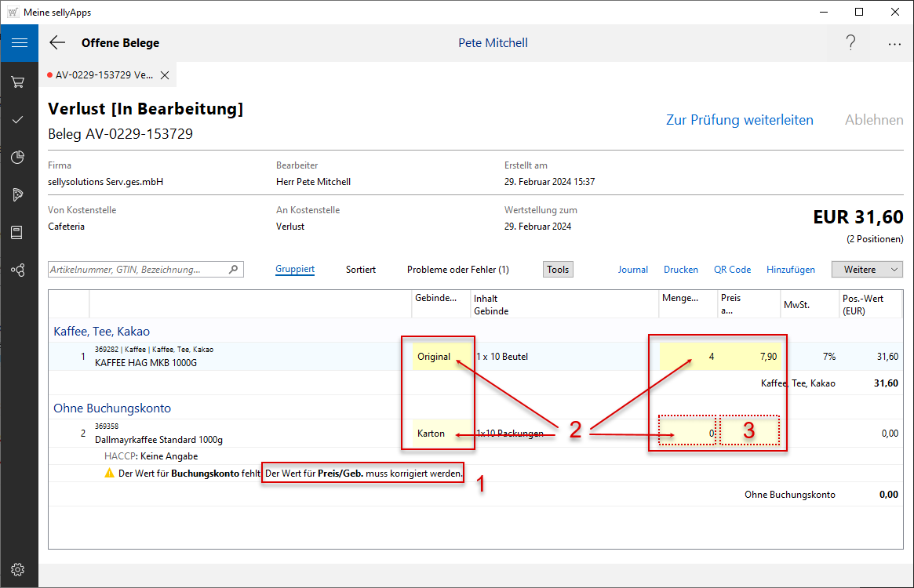914x588 pixels.
Task: Open settings gear in sidebar
Action: 17,569
